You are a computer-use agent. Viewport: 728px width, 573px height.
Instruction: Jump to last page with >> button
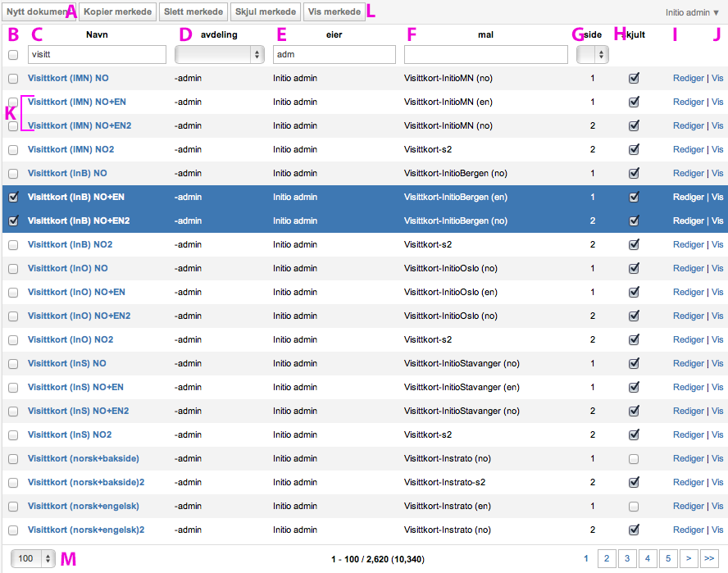click(709, 558)
